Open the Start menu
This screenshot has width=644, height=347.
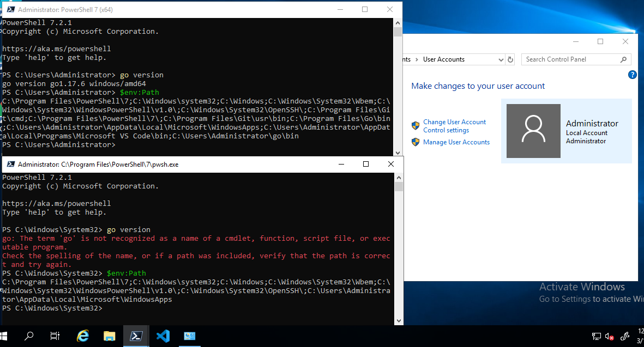click(x=7, y=336)
